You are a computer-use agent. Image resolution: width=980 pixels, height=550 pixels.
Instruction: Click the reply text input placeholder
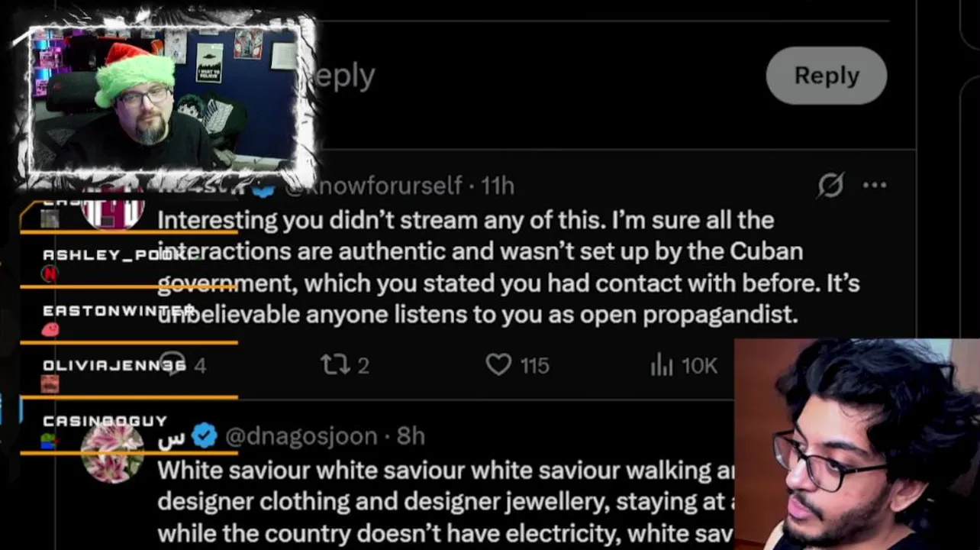(x=345, y=76)
